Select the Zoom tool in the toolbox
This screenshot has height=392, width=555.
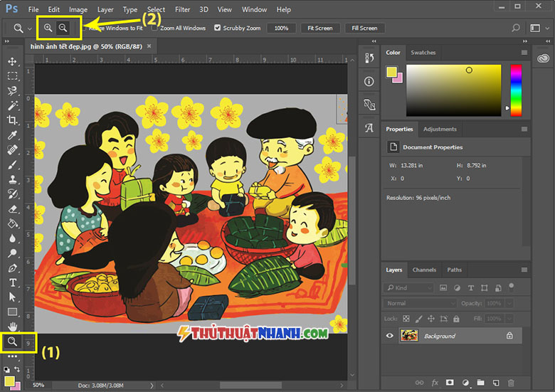point(12,341)
